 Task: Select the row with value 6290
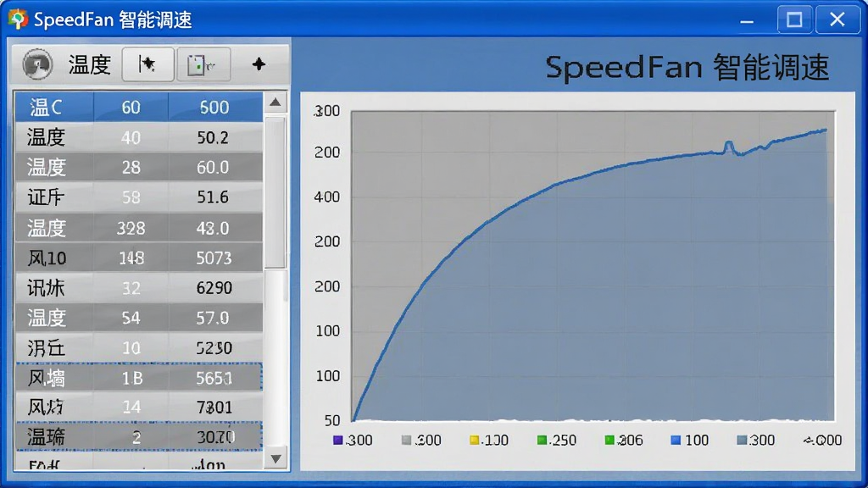(x=138, y=288)
